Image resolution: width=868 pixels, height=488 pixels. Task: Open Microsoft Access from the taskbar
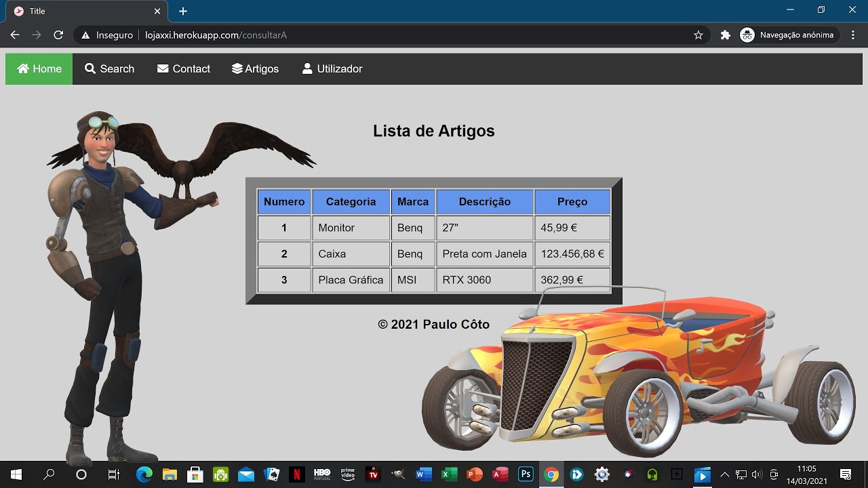coord(500,474)
